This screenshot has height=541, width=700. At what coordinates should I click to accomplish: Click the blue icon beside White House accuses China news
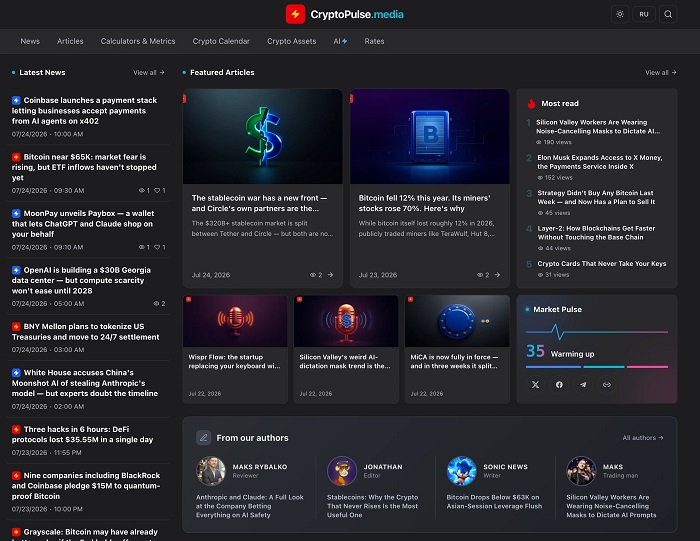point(16,373)
